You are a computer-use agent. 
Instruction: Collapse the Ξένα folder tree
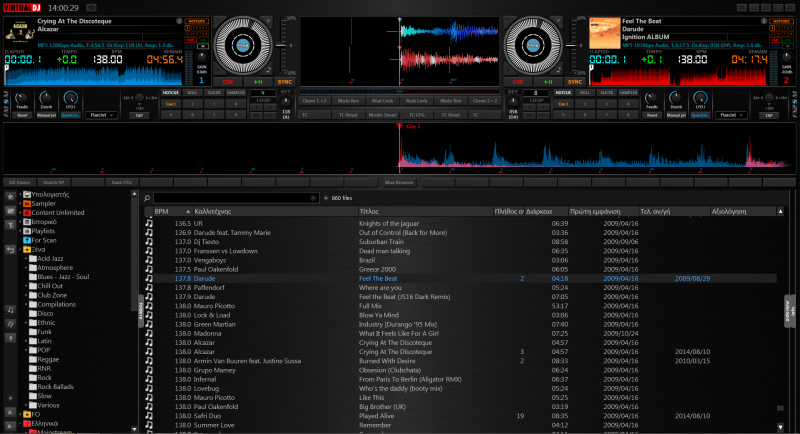pyautogui.click(x=20, y=249)
